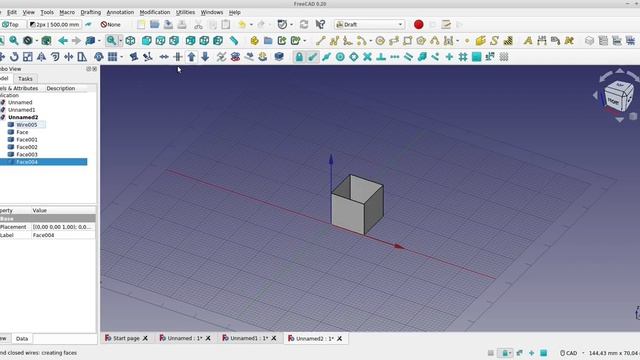Screen dimensions: 640x360
Task: Toggle Snap Endpoint
Action: 313,57
